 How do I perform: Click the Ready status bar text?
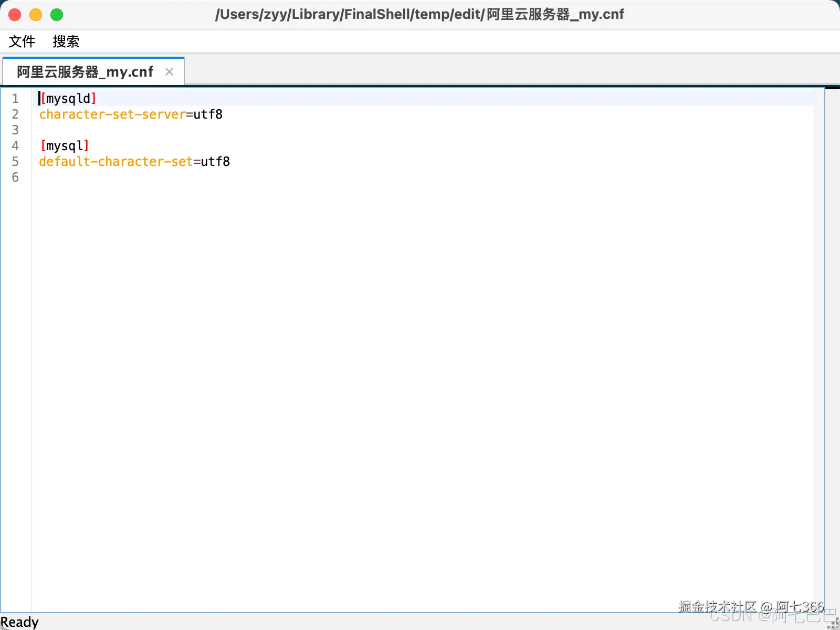(x=19, y=622)
